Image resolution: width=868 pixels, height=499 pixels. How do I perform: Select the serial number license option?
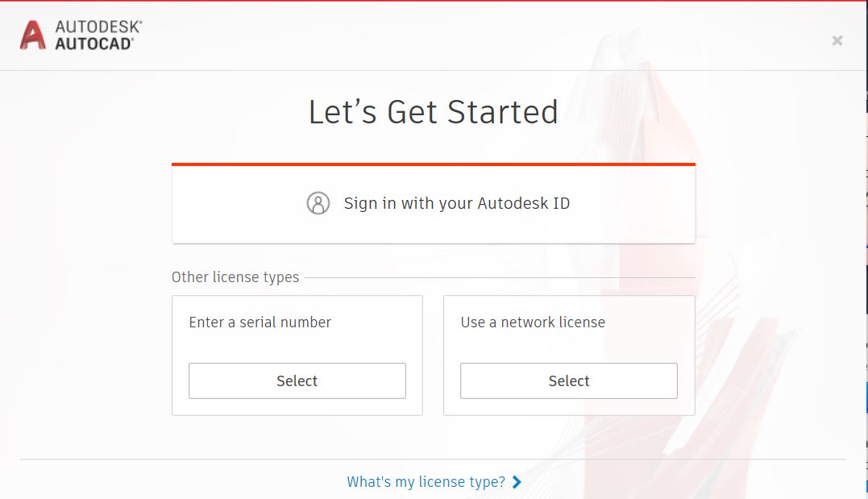pyautogui.click(x=297, y=380)
